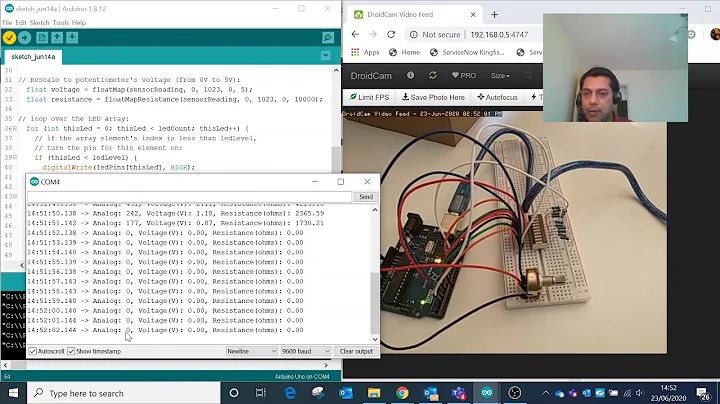Toggle the Show timestamp checkbox

coord(71,351)
